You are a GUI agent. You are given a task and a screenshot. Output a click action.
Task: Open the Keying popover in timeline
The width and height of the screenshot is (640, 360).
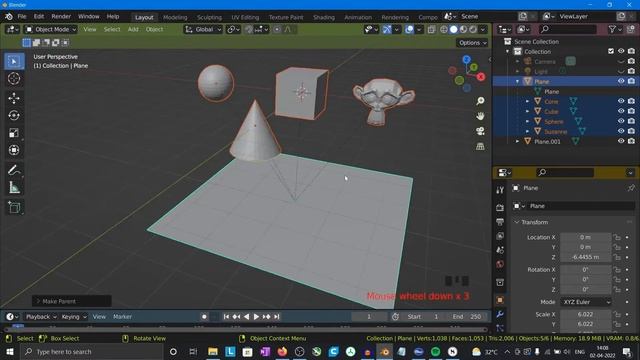(73, 317)
